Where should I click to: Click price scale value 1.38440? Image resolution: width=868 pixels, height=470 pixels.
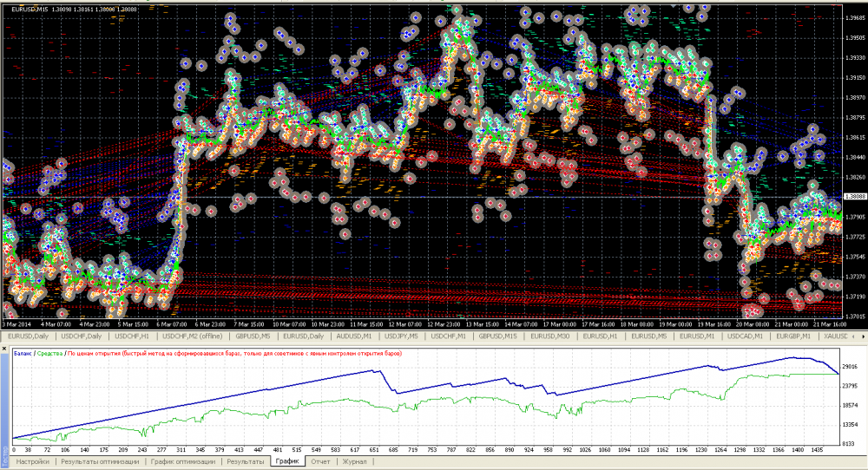[855, 158]
